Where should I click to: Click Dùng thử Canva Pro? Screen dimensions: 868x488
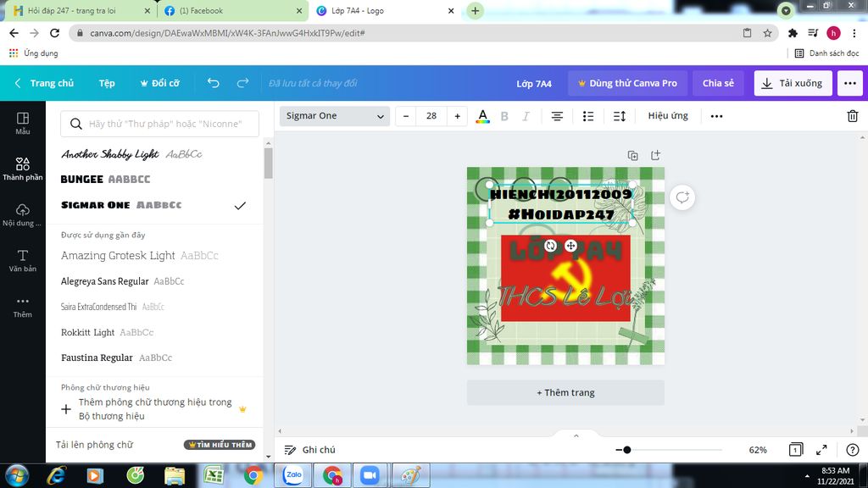click(x=628, y=83)
